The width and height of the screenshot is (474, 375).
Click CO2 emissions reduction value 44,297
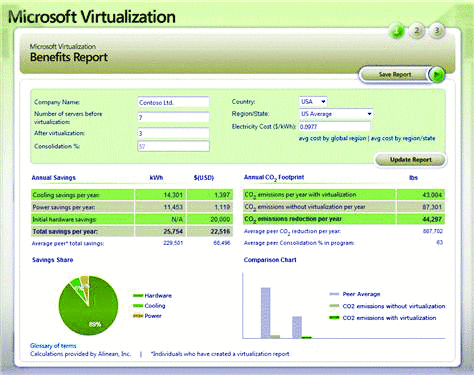coord(432,219)
